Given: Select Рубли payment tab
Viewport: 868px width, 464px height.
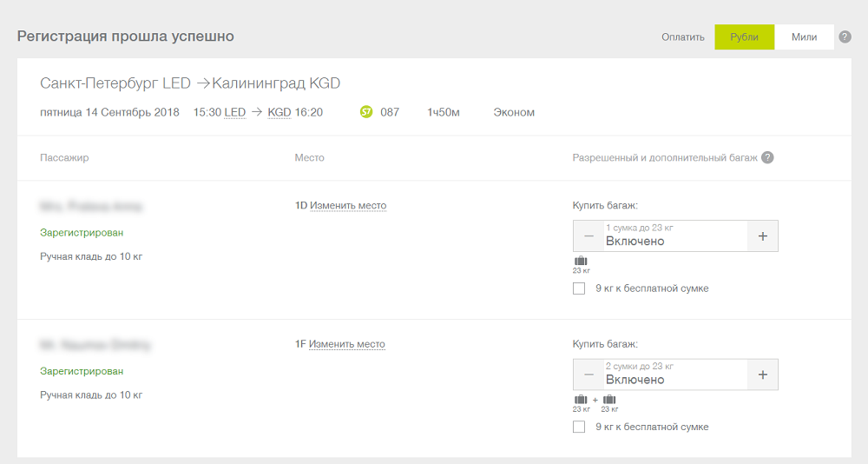Looking at the screenshot, I should pos(744,37).
